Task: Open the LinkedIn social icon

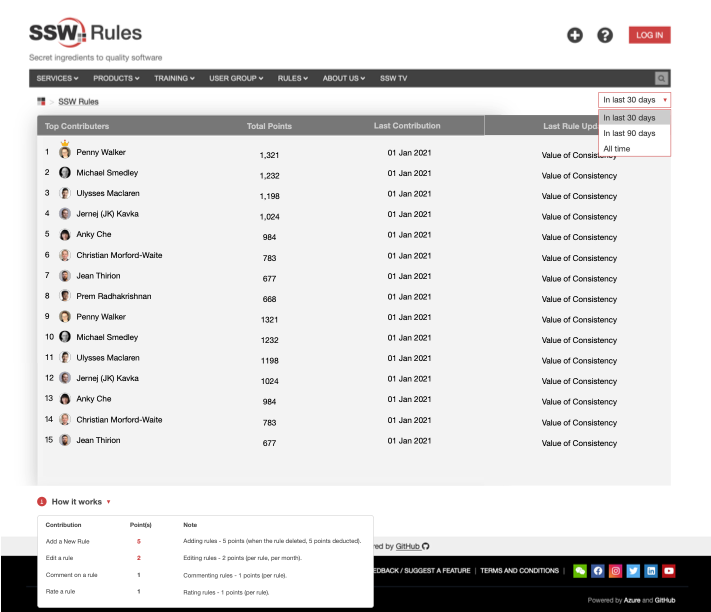Action: point(651,571)
